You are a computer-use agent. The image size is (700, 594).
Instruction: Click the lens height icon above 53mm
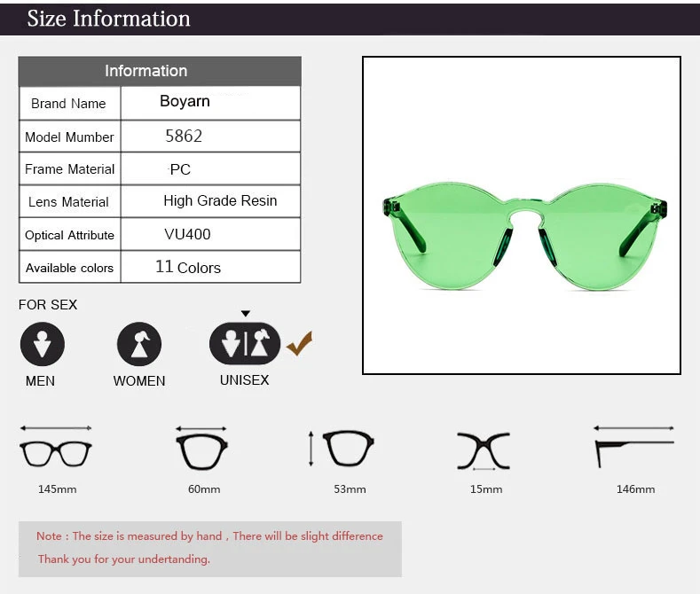click(x=342, y=449)
